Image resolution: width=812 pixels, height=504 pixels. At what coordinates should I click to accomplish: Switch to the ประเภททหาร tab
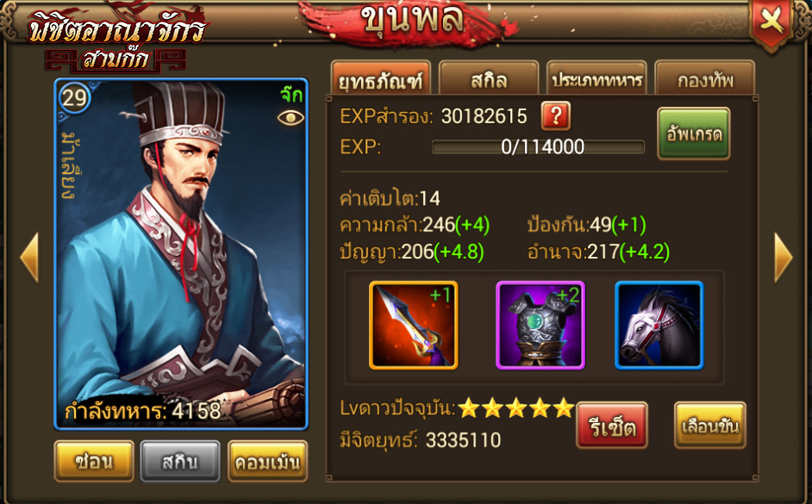click(597, 78)
